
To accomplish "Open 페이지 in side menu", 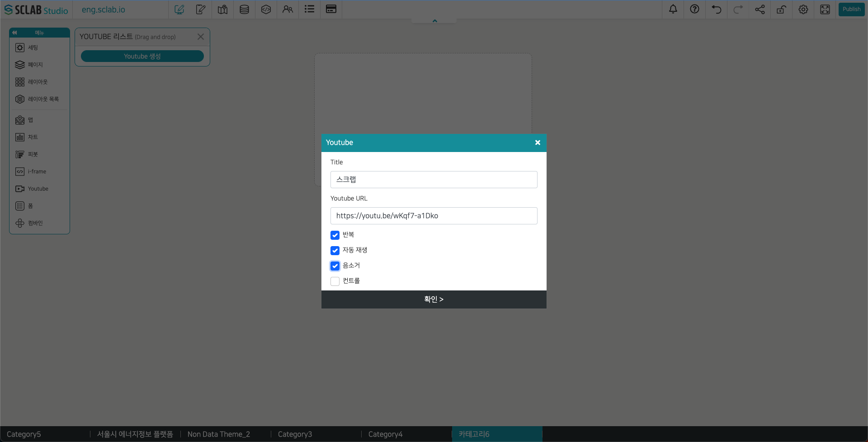I will point(39,65).
